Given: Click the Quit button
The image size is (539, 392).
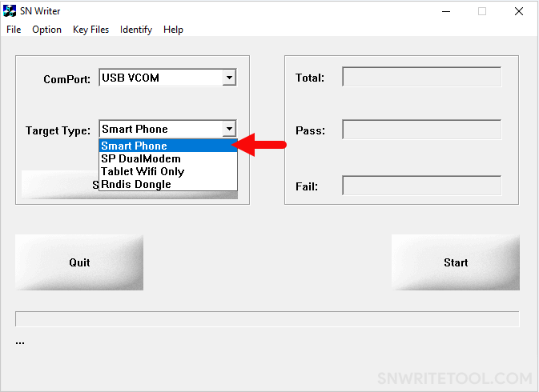Looking at the screenshot, I should 79,262.
